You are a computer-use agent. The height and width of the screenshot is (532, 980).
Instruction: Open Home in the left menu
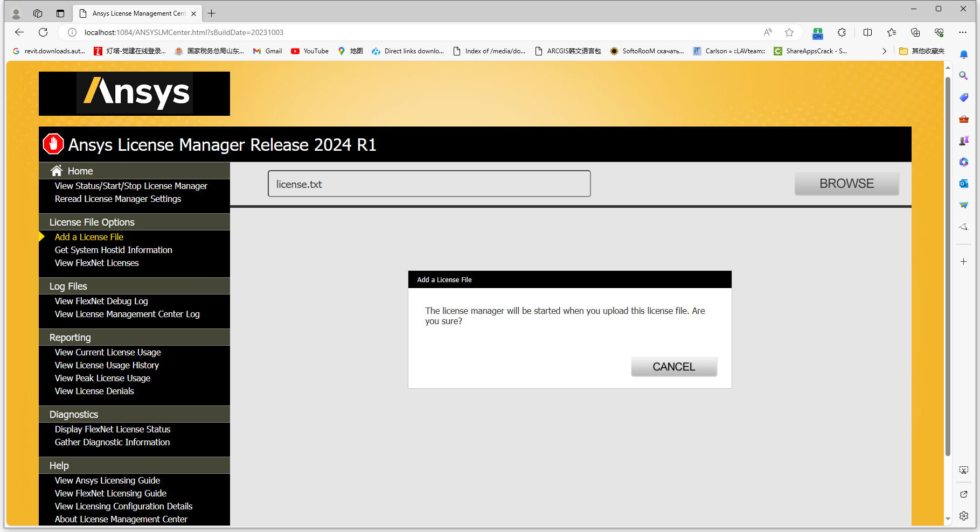click(80, 171)
